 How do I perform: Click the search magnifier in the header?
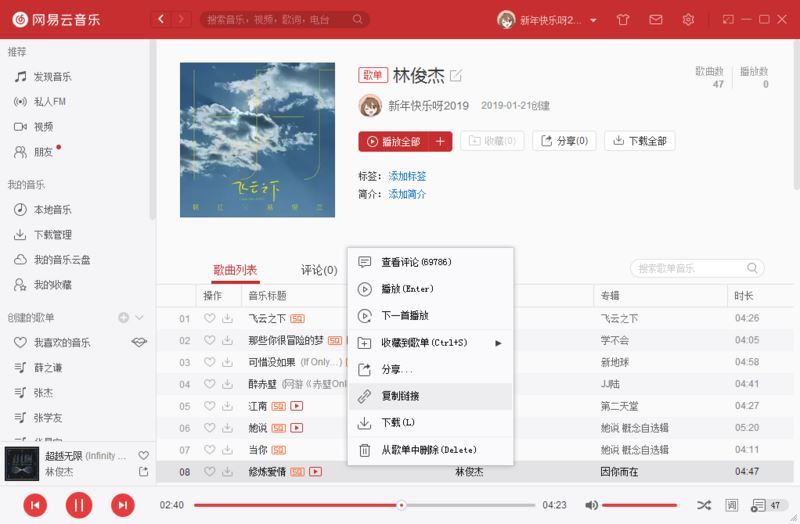tap(358, 19)
